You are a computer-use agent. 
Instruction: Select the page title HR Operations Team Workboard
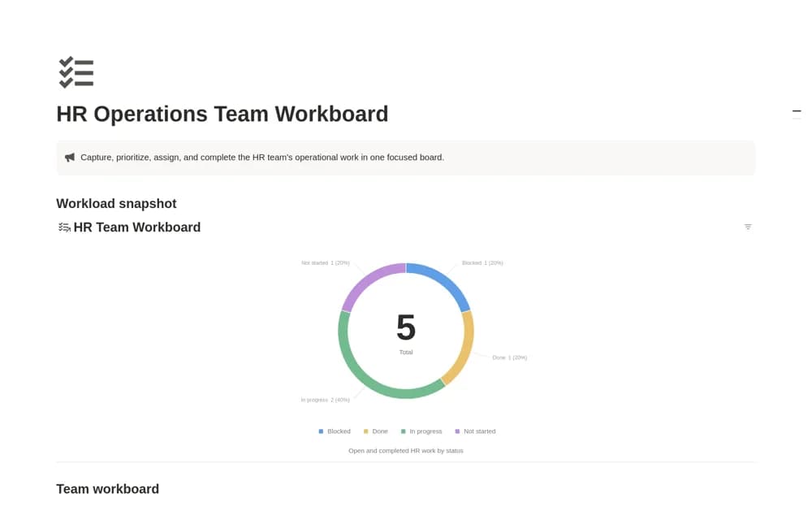pyautogui.click(x=222, y=114)
